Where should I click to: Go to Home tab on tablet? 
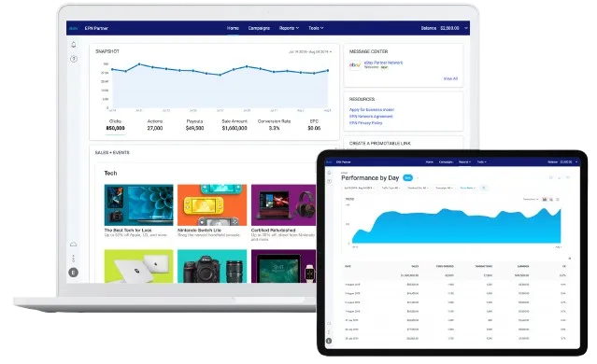(x=429, y=162)
